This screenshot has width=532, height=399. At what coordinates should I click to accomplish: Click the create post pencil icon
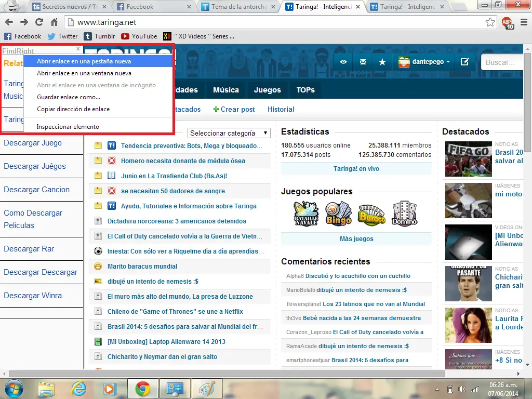(465, 62)
